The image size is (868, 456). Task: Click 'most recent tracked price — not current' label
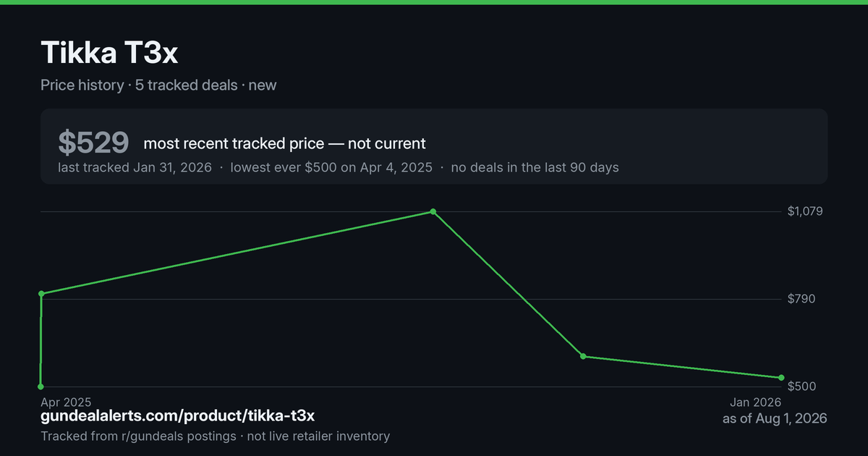point(285,143)
